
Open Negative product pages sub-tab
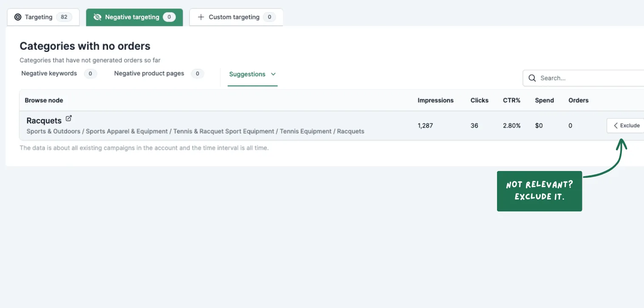(x=159, y=74)
